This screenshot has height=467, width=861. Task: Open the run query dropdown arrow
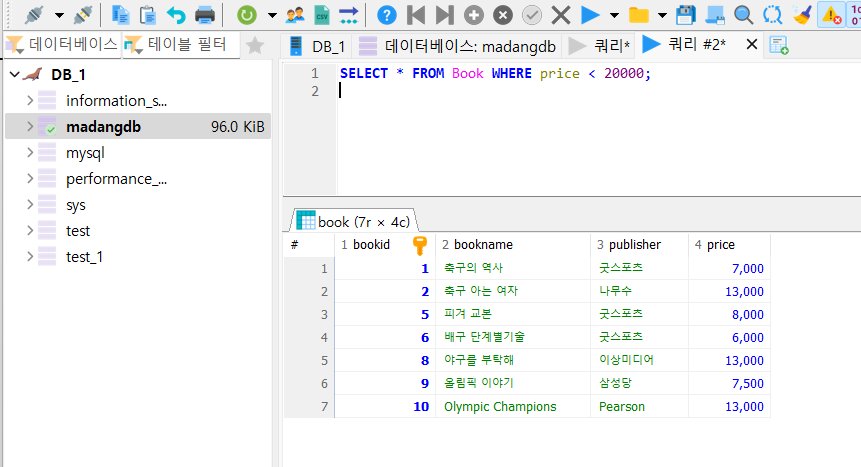pos(614,15)
